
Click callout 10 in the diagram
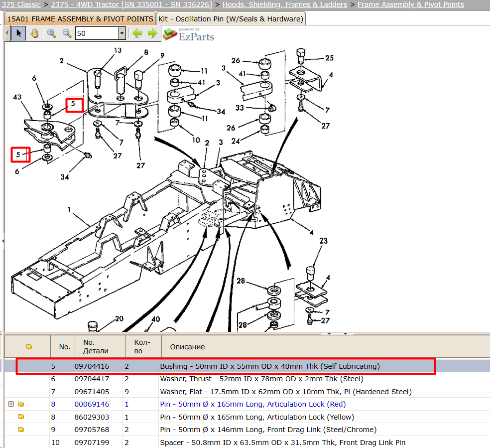point(196,140)
